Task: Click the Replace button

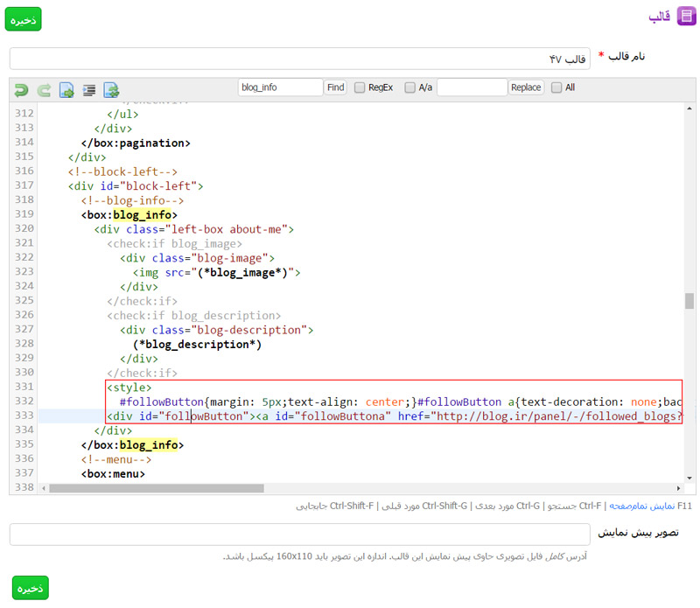Action: pyautogui.click(x=526, y=87)
